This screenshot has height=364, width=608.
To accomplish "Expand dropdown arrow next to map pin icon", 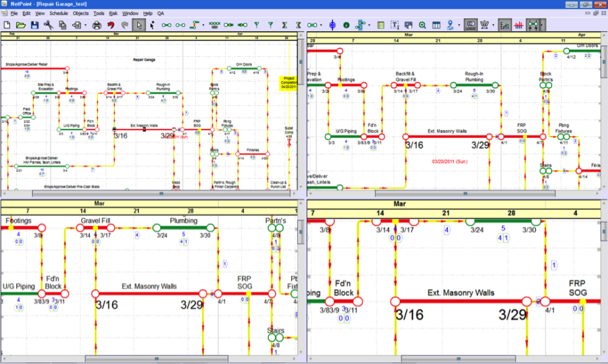I will coord(458,25).
